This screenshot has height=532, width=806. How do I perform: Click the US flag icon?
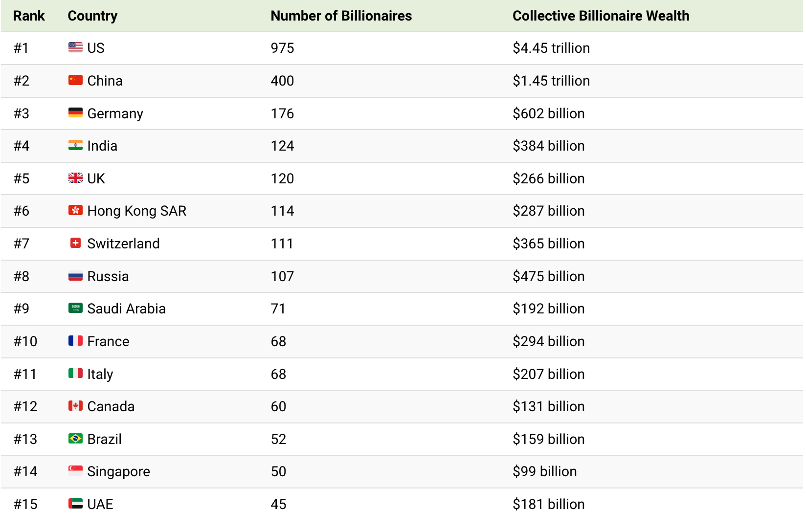click(75, 47)
